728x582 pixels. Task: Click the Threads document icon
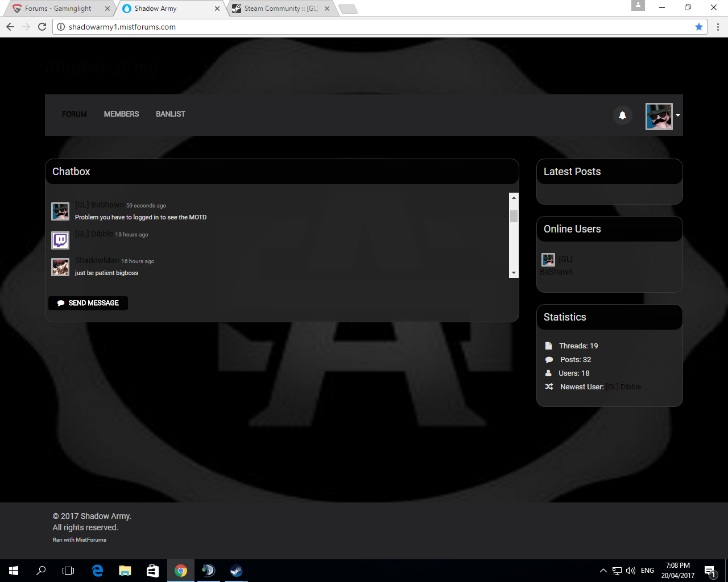(549, 346)
